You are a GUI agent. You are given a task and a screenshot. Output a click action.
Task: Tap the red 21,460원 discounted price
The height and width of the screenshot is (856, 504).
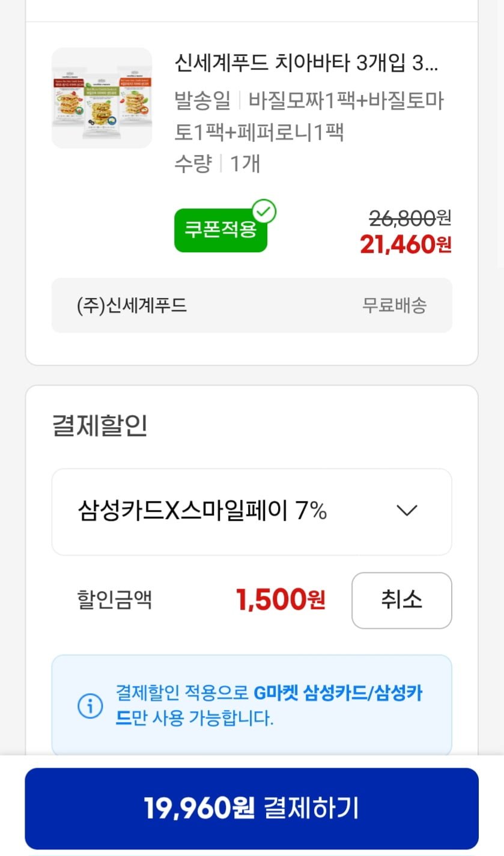[405, 244]
